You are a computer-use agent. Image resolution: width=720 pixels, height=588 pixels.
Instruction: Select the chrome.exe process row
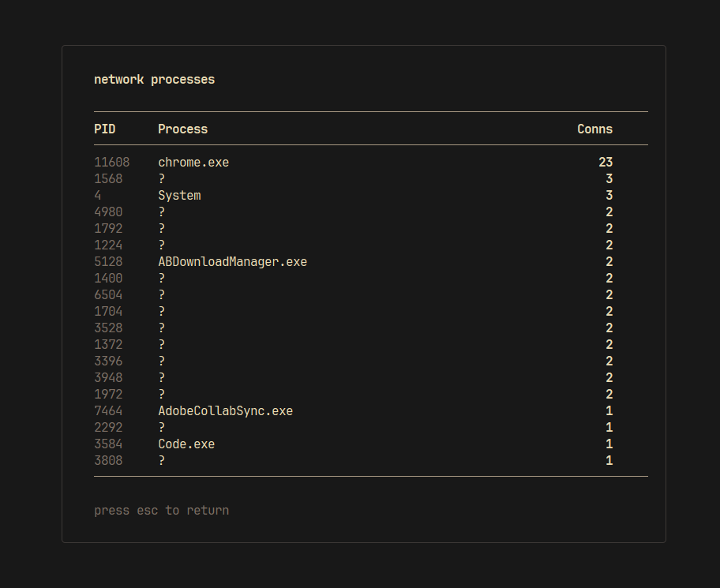tap(371, 163)
